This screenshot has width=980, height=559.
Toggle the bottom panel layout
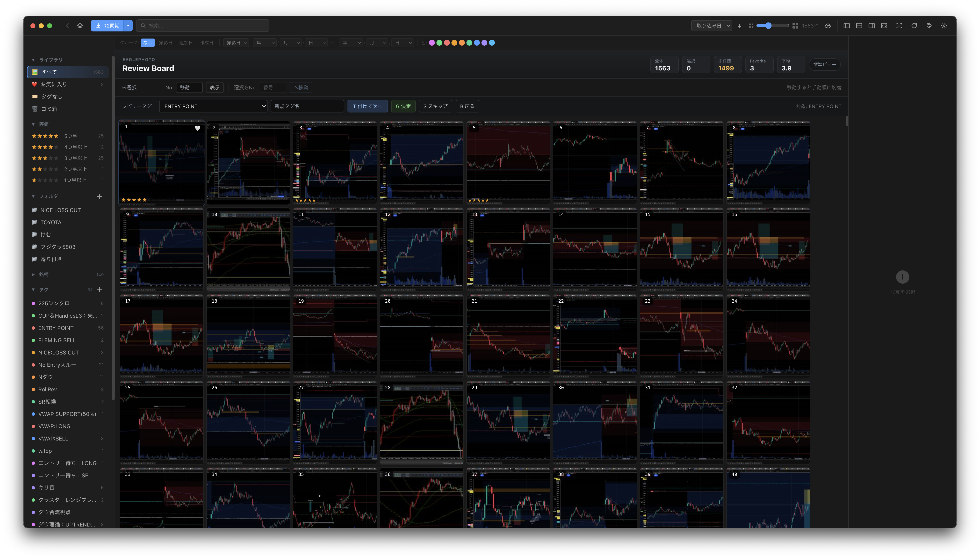tap(859, 26)
